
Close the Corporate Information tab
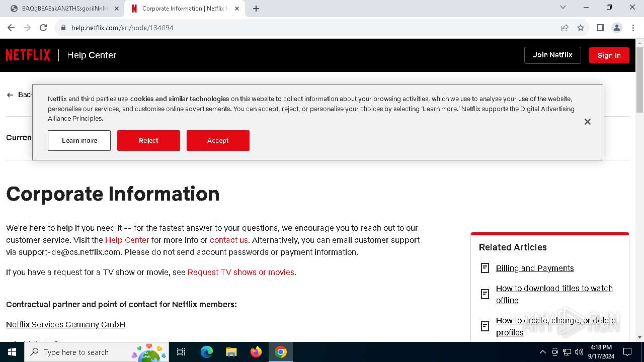coord(237,9)
